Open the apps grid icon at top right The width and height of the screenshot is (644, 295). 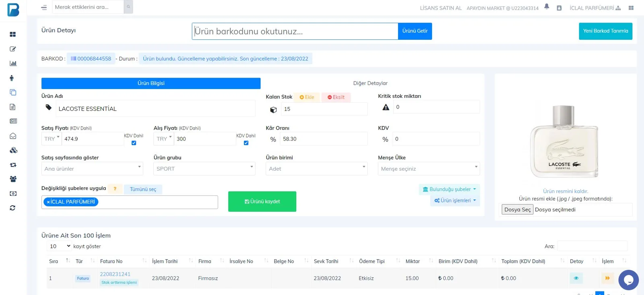click(631, 8)
